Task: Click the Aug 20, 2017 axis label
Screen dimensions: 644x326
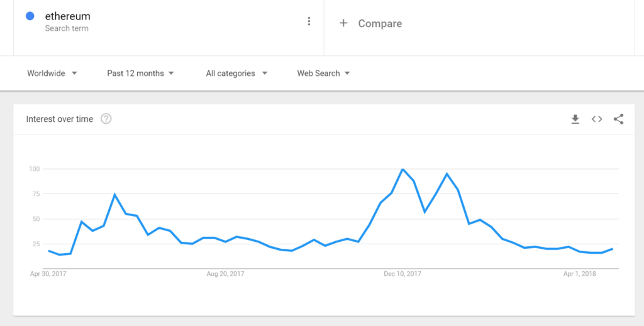Action: click(225, 274)
